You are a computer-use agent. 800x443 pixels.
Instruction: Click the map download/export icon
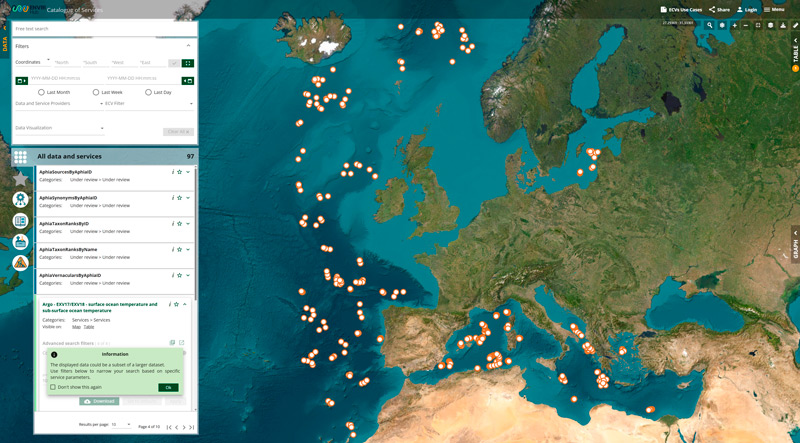(783, 25)
